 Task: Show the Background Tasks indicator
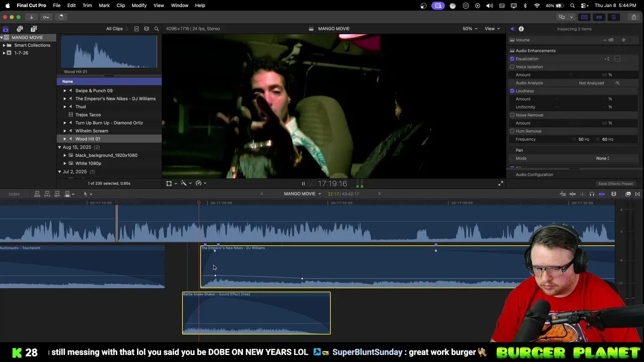tap(60, 17)
